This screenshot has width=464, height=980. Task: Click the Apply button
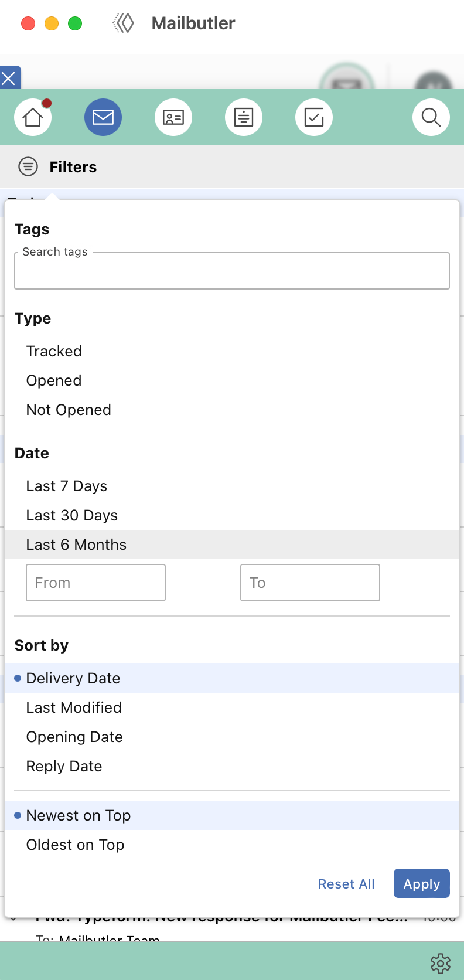pyautogui.click(x=422, y=883)
